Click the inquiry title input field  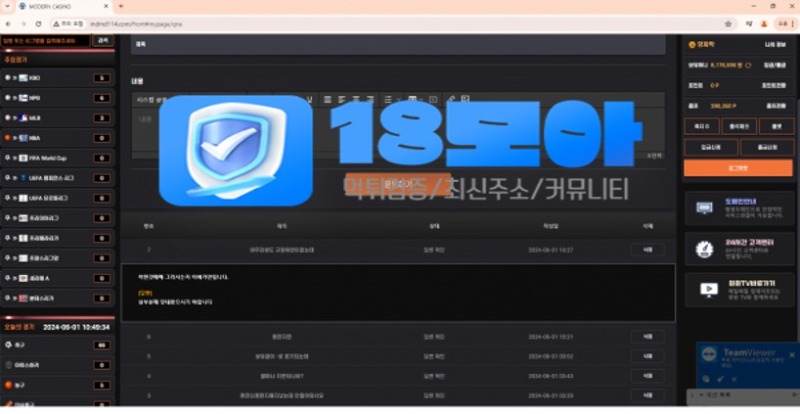pos(398,44)
